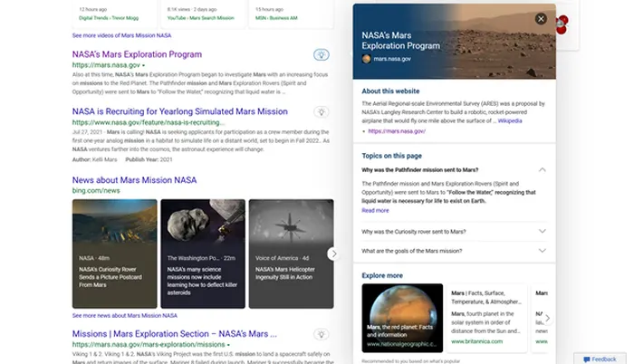Click 'Read more' under Pathfinder topic
Viewport: 634px width, 364px height.
point(375,210)
